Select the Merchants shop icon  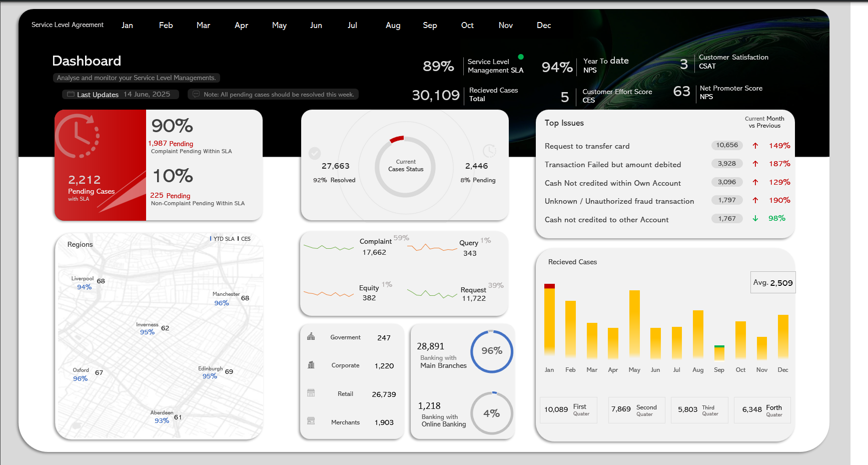(x=311, y=421)
